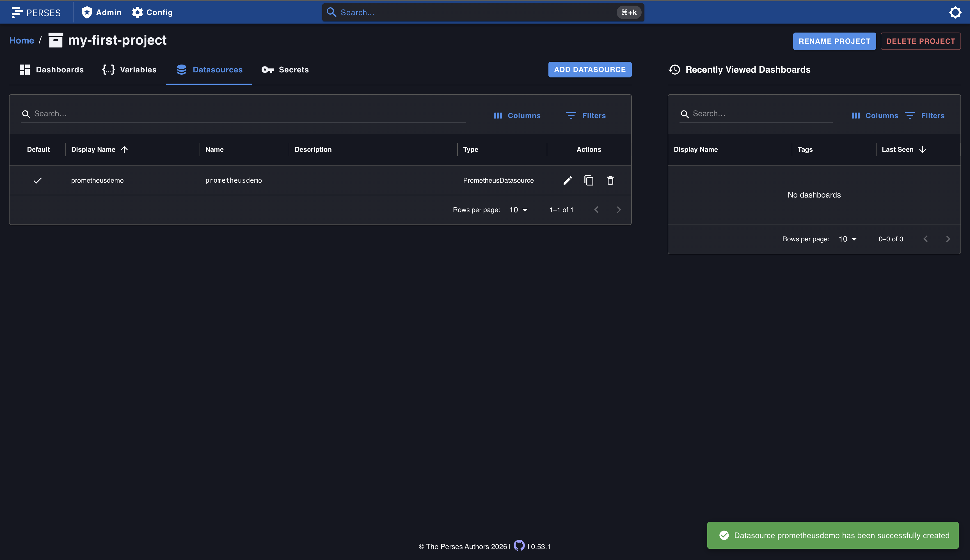The width and height of the screenshot is (970, 560).
Task: Open Columns selector in recent dashboards
Action: pyautogui.click(x=875, y=115)
